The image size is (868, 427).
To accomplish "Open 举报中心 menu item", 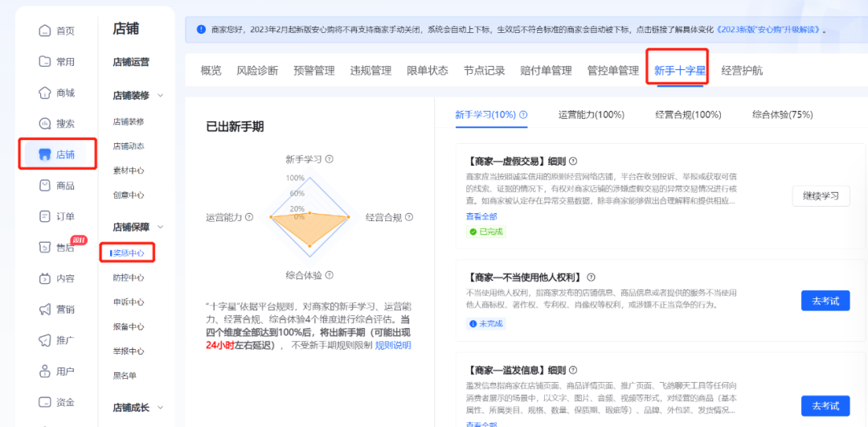I will point(129,351).
